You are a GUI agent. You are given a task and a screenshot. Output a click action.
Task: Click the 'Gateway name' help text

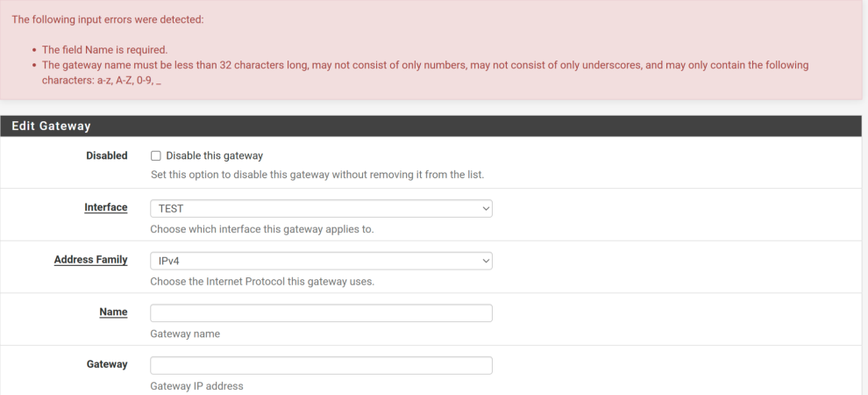coord(185,334)
